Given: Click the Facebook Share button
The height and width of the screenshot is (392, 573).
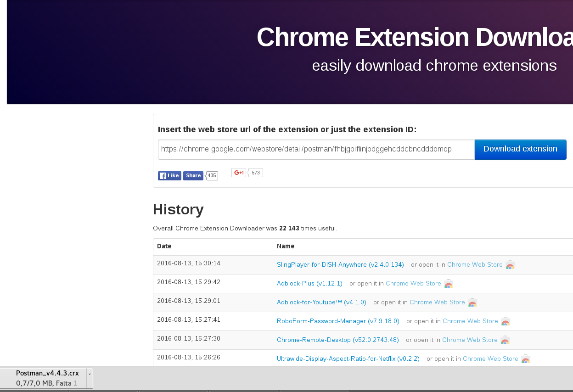Looking at the screenshot, I should click(x=193, y=176).
